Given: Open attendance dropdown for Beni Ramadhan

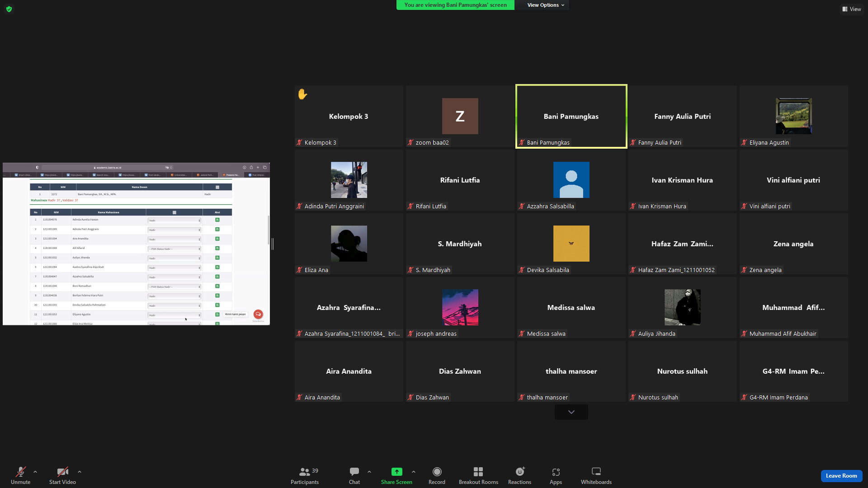Looking at the screenshot, I should point(175,287).
